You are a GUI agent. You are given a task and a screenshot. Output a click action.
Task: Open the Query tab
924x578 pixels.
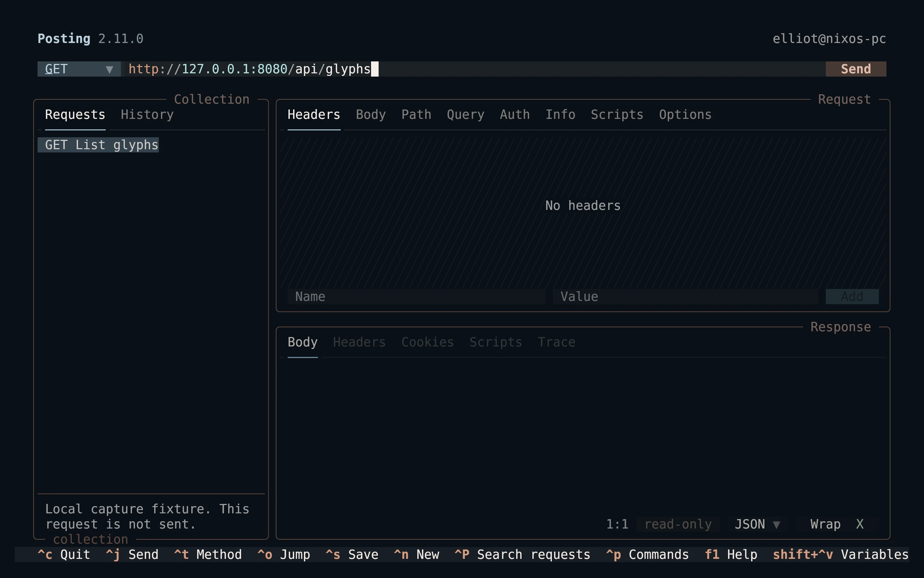click(466, 115)
